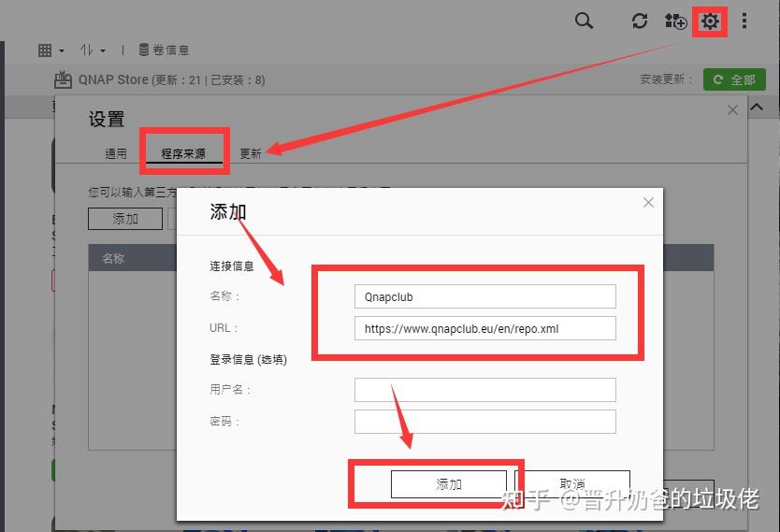Open volume info (卷信息)
This screenshot has width=780, height=532.
(164, 50)
